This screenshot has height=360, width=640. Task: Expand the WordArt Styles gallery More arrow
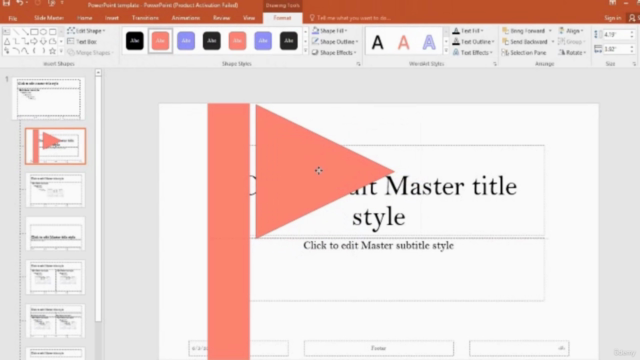[446, 51]
